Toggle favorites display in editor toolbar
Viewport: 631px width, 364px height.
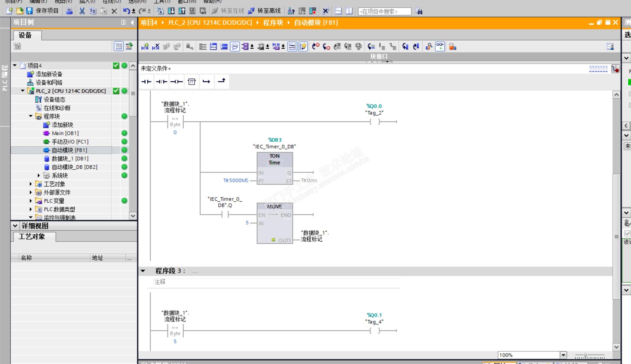click(303, 47)
